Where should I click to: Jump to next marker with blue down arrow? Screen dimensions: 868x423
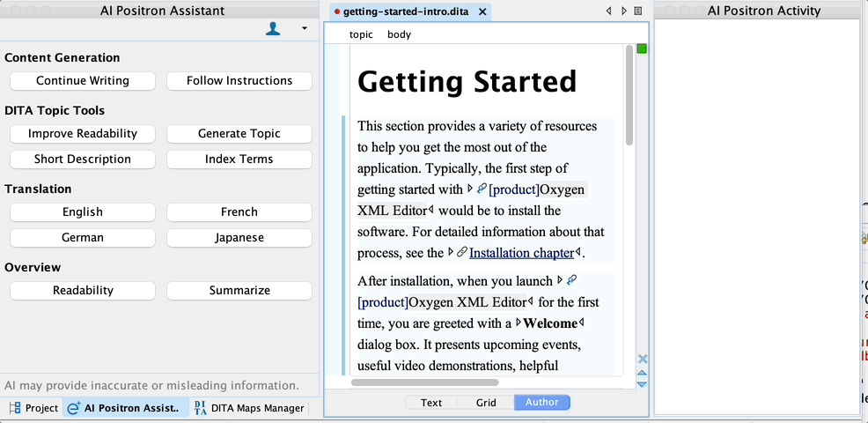tap(642, 384)
